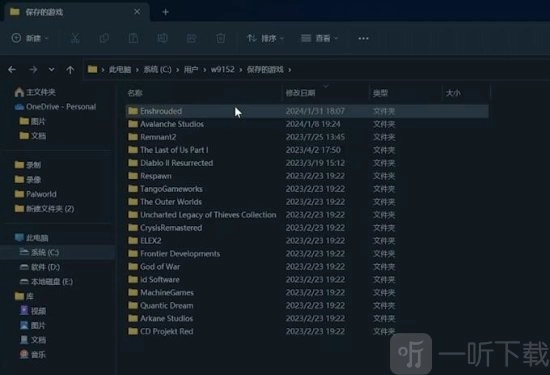
Task: Click 此电脑 in the address breadcrumb
Action: tap(120, 69)
